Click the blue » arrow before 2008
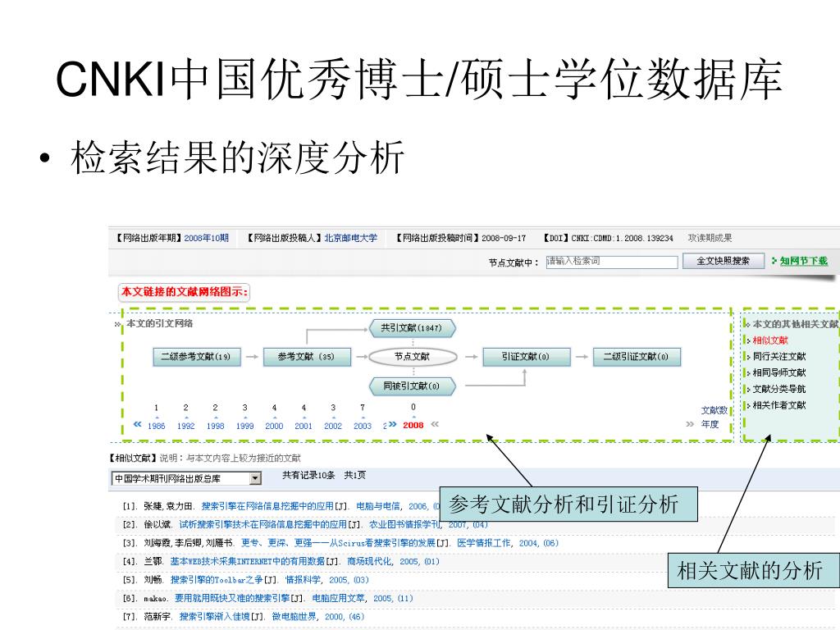840x630 pixels. 392,424
